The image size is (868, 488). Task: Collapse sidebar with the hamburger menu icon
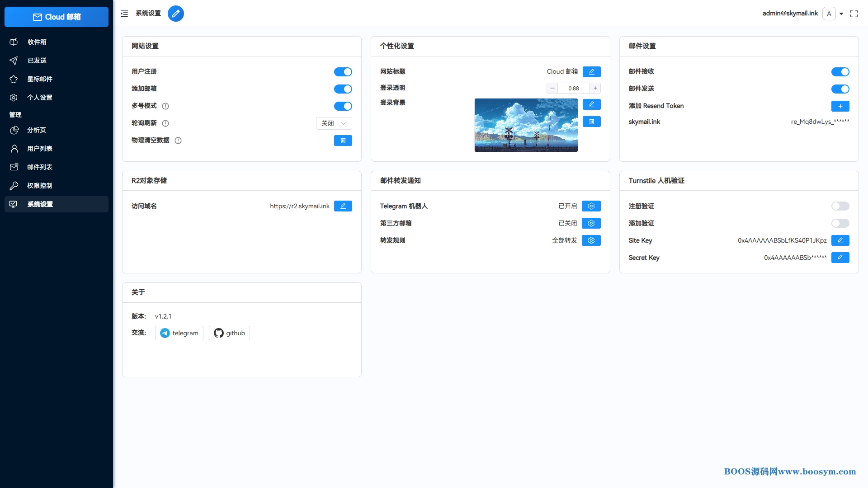[124, 14]
